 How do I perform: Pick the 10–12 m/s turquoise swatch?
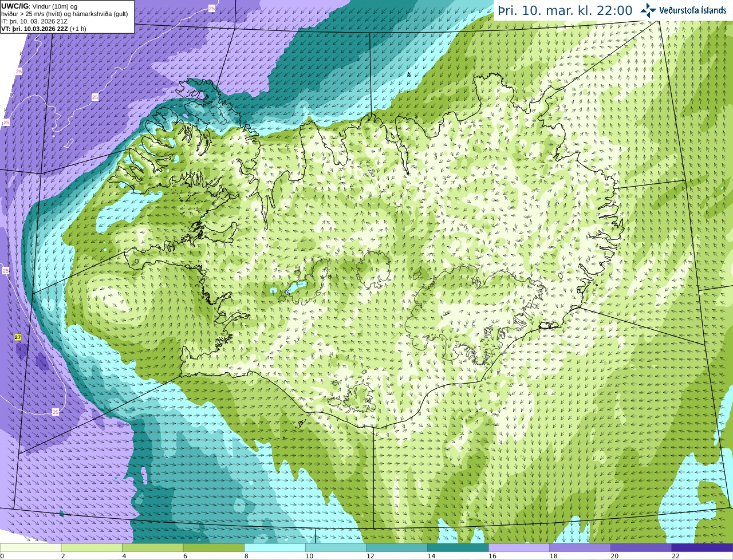point(336,547)
